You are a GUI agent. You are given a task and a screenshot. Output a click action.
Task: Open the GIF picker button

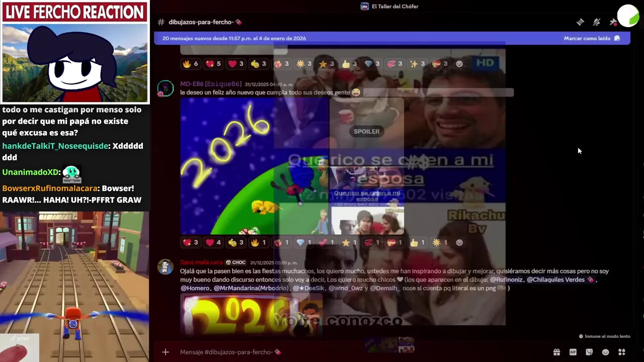click(x=573, y=352)
